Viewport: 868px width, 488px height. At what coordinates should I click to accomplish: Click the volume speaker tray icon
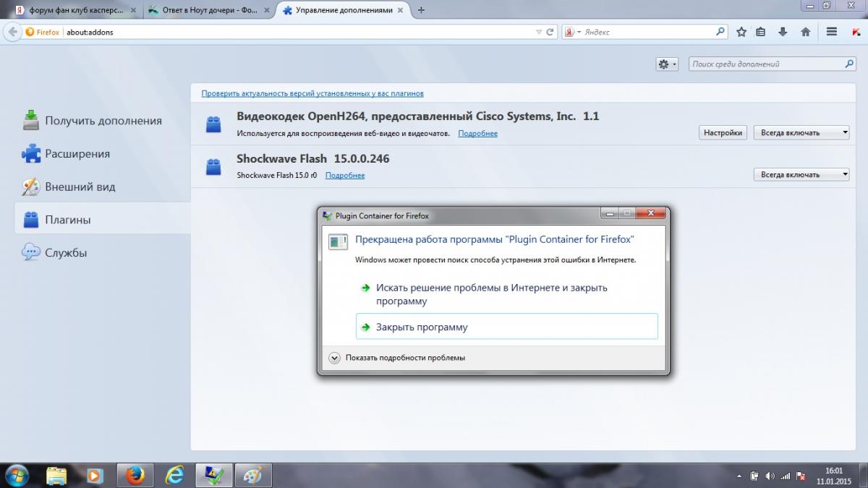pyautogui.click(x=769, y=476)
